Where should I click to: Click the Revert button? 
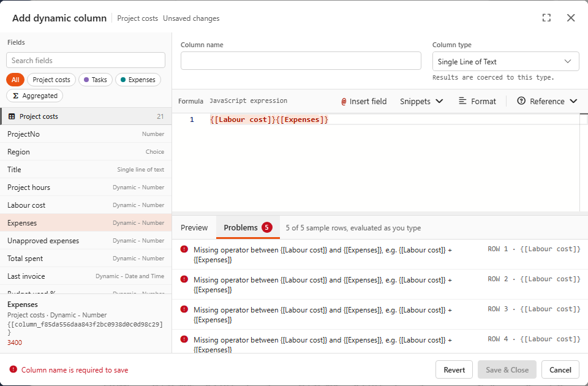click(x=454, y=370)
